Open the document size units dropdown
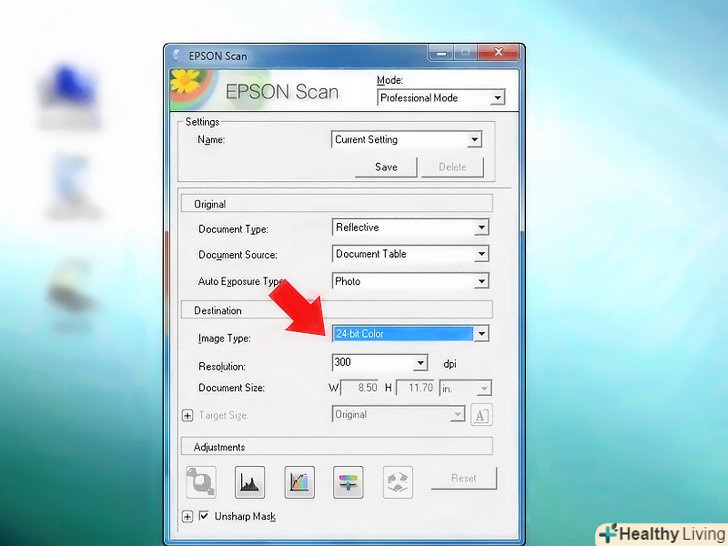 coord(465,388)
